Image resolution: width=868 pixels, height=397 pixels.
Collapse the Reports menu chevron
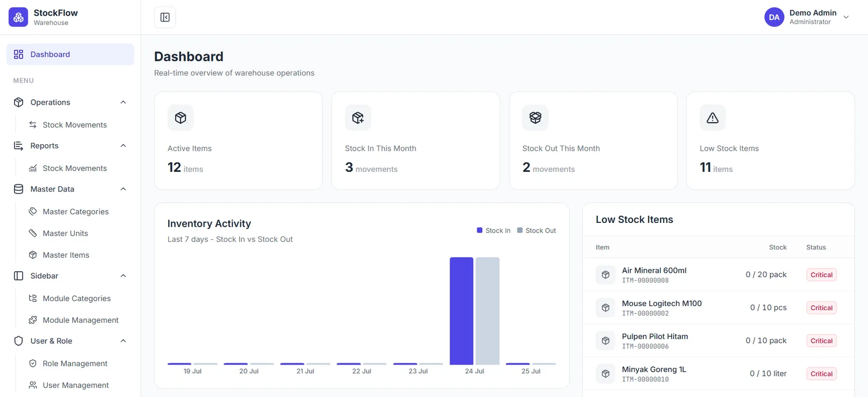point(123,145)
